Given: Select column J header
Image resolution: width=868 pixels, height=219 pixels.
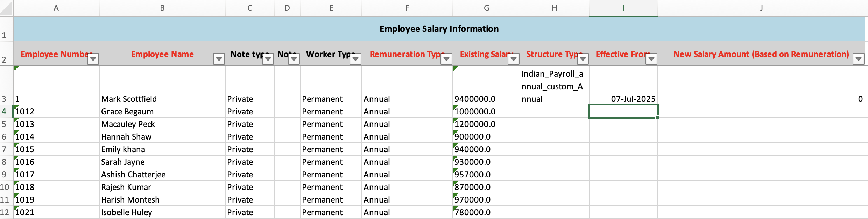Looking at the screenshot, I should (x=761, y=8).
